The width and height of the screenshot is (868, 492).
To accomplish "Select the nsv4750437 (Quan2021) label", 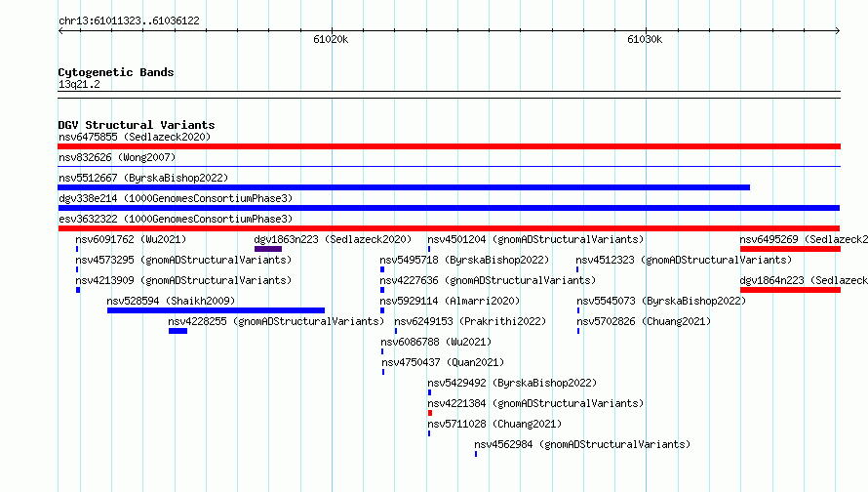I will [443, 362].
